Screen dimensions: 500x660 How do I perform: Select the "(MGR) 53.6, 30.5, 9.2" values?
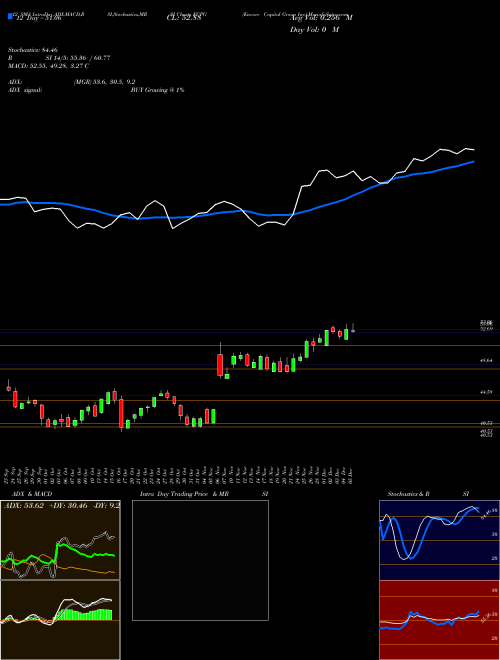(x=104, y=82)
